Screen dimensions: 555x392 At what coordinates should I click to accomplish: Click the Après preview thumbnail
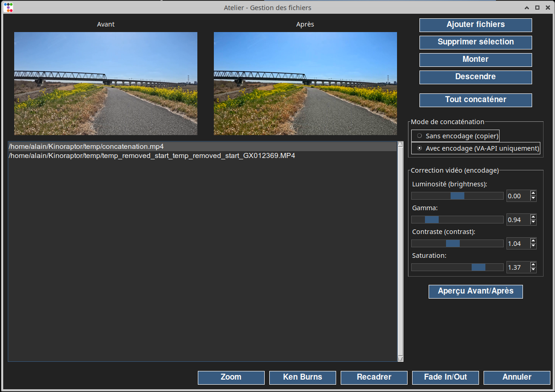click(x=305, y=83)
